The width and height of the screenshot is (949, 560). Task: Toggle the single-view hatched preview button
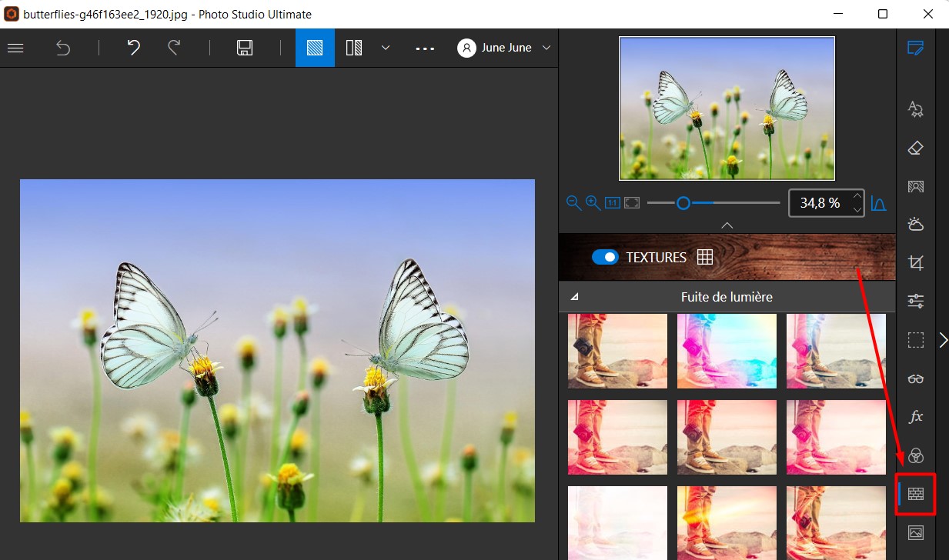coord(315,48)
